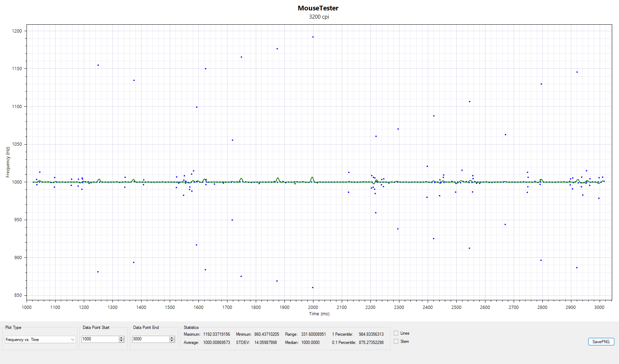The height and width of the screenshot is (364, 619).
Task: Click the 950 label on frequency axis
Action: click(x=18, y=220)
